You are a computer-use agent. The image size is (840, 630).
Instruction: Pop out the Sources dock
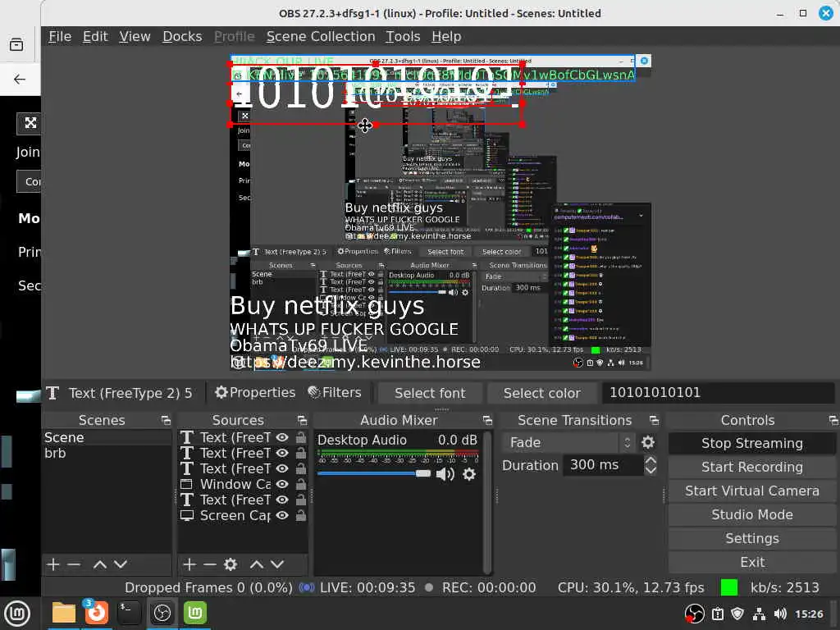(x=302, y=421)
